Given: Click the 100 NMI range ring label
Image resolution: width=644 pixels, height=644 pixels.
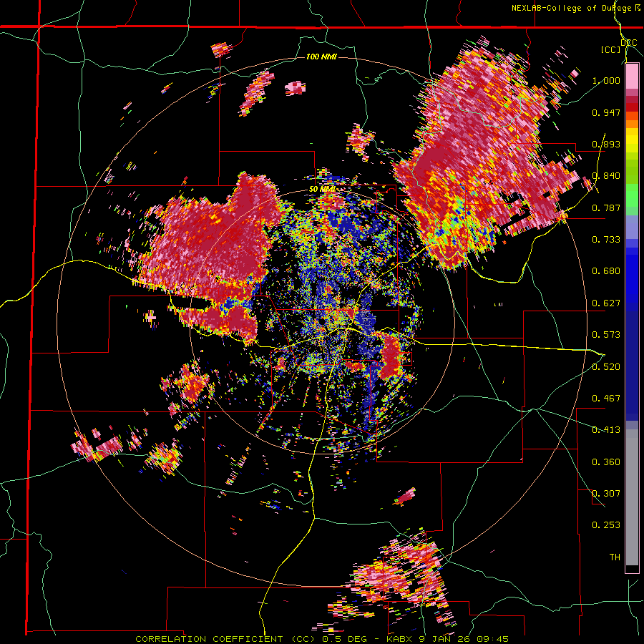Looking at the screenshot, I should (321, 57).
